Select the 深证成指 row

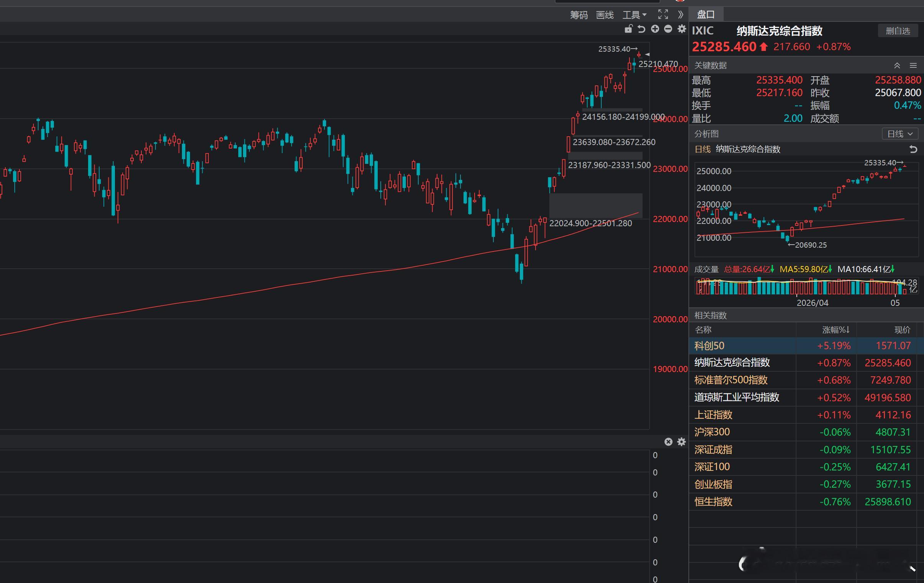806,449
